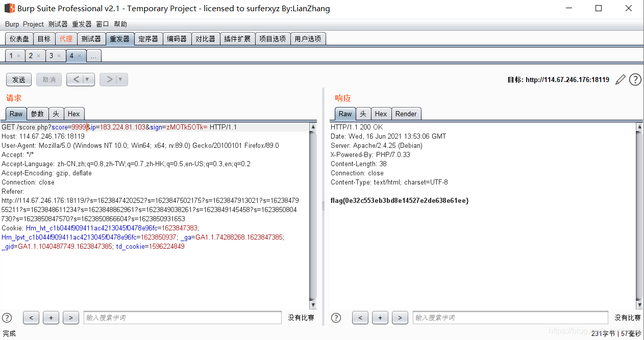Screen dimensions: 644x340
Task: Select response Render tab
Action: click(406, 114)
